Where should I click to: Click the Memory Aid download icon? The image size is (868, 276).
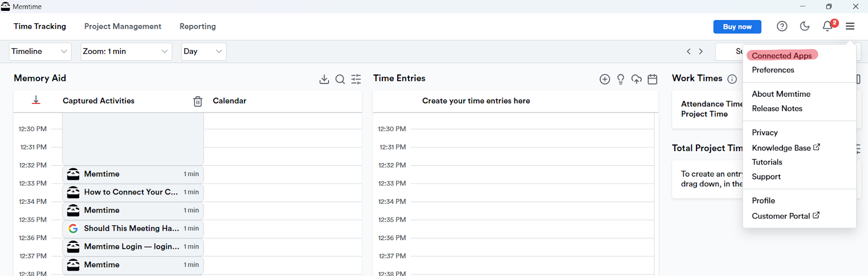[x=324, y=79]
